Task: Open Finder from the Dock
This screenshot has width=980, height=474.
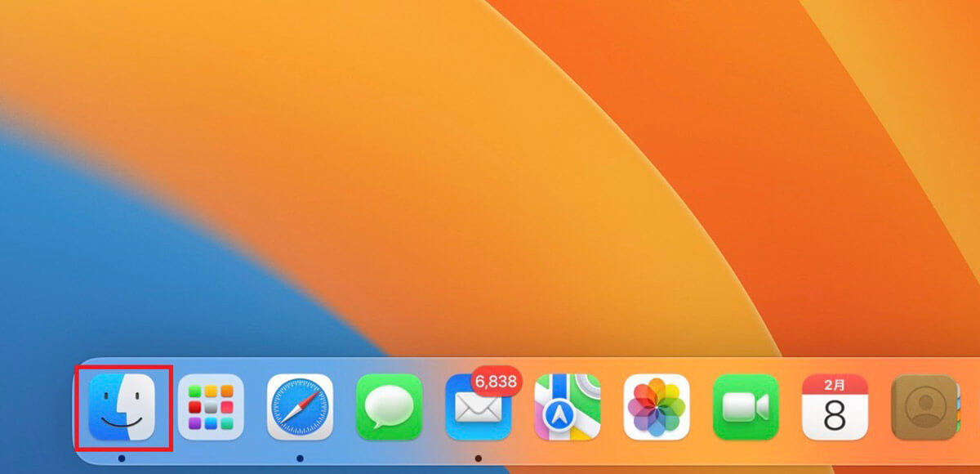Action: [x=122, y=408]
